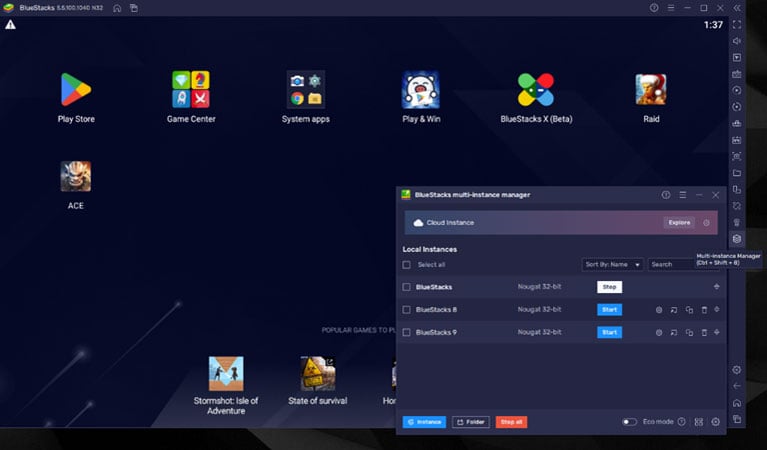Screen dimensions: 767x450
Task: Click the Local Instances heading text
Action: click(429, 249)
